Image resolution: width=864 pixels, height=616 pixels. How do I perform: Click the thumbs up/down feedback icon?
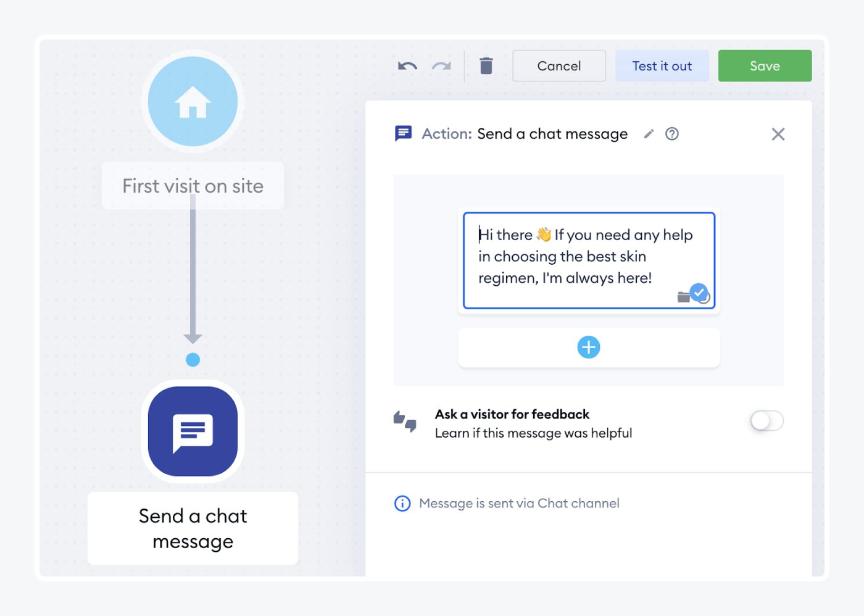[x=405, y=422]
